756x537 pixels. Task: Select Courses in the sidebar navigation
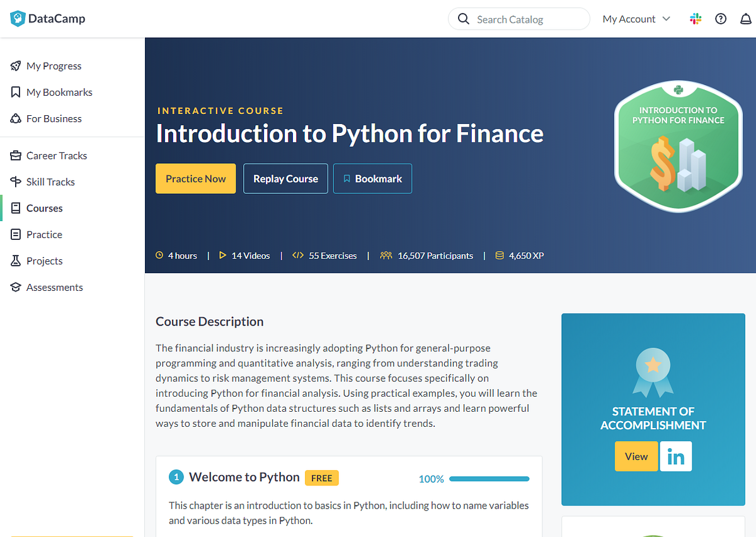pos(44,208)
